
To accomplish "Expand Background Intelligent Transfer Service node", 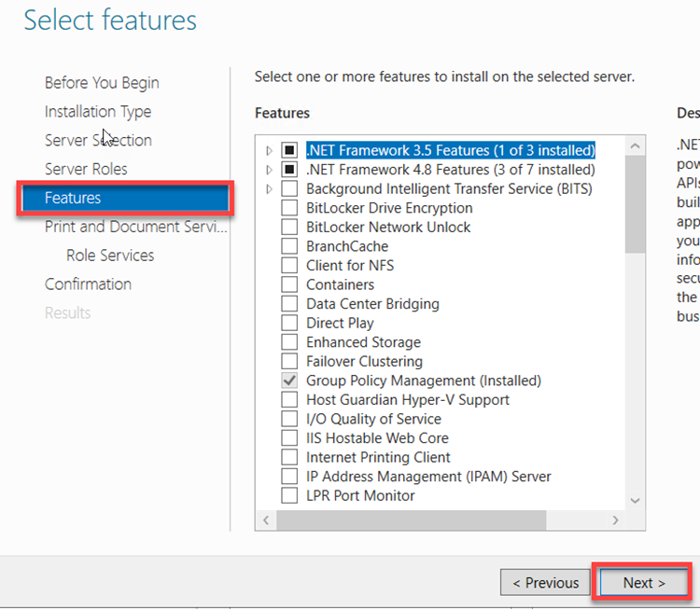I will [270, 189].
